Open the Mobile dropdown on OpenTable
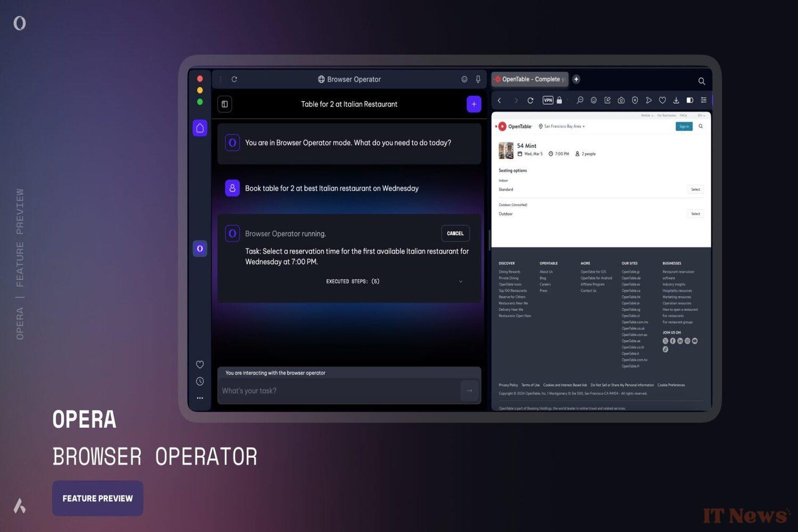Screen dimensions: 798x532 tap(647, 115)
